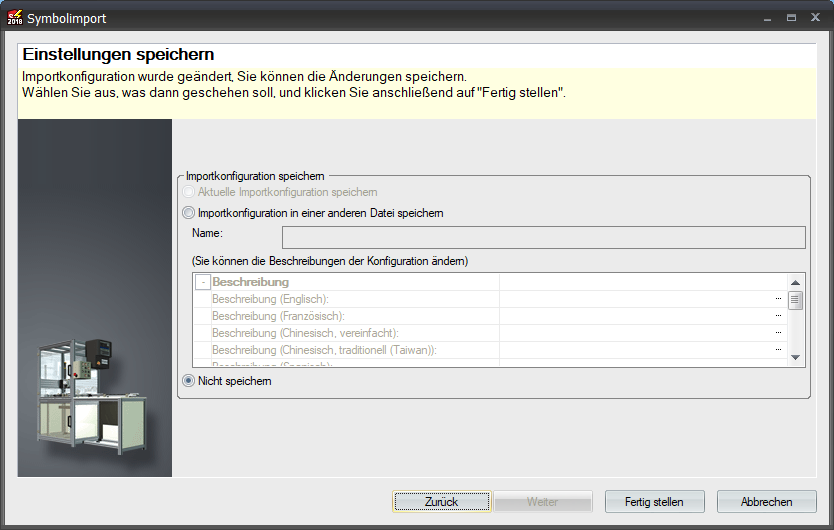Click ellipsis for Chinesisch, traditionell (Taiwan) row
This screenshot has height=530, width=834.
[778, 350]
